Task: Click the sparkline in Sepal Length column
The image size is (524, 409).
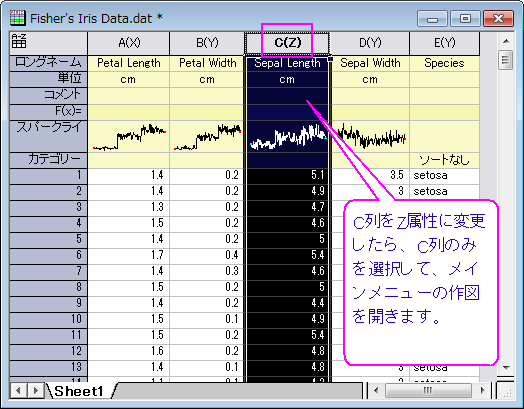Action: [x=288, y=137]
